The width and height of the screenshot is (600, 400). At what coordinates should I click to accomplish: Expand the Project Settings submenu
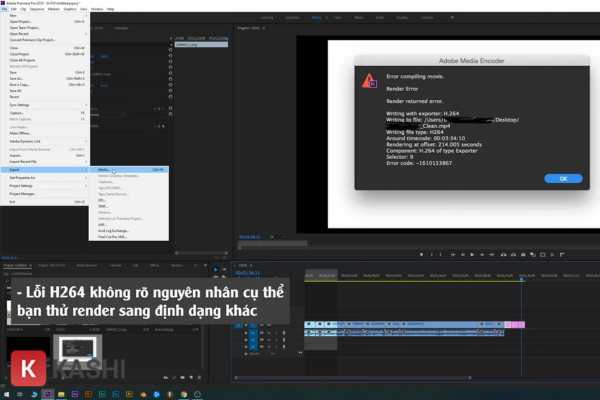pyautogui.click(x=45, y=186)
